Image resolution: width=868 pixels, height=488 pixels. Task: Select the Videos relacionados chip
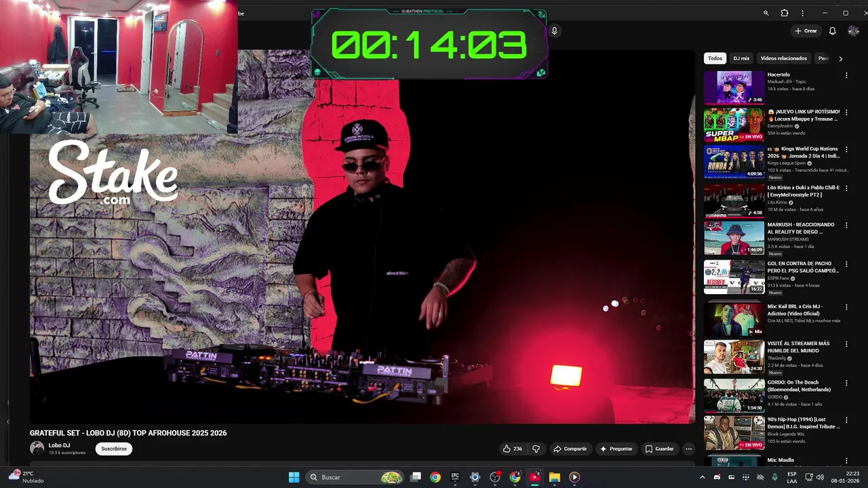(x=783, y=58)
